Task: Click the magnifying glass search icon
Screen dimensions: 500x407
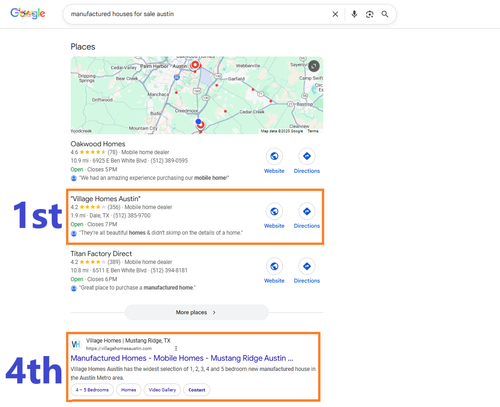Action: [385, 14]
